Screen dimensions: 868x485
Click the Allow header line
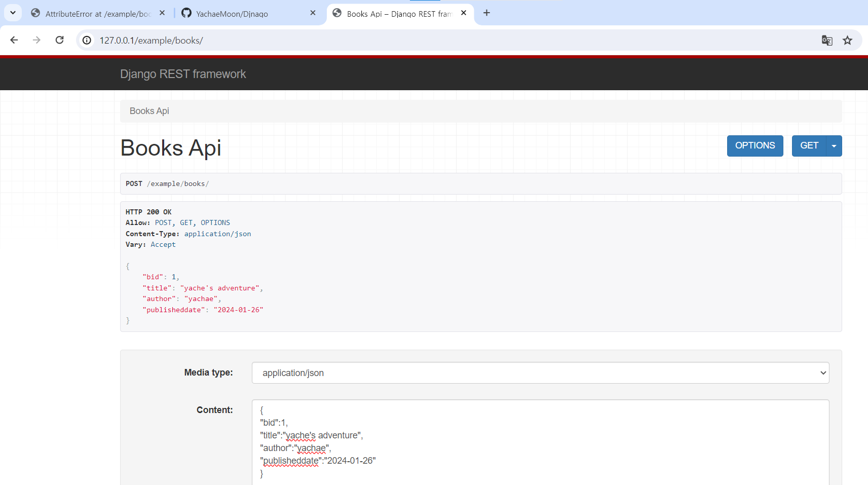(x=178, y=222)
